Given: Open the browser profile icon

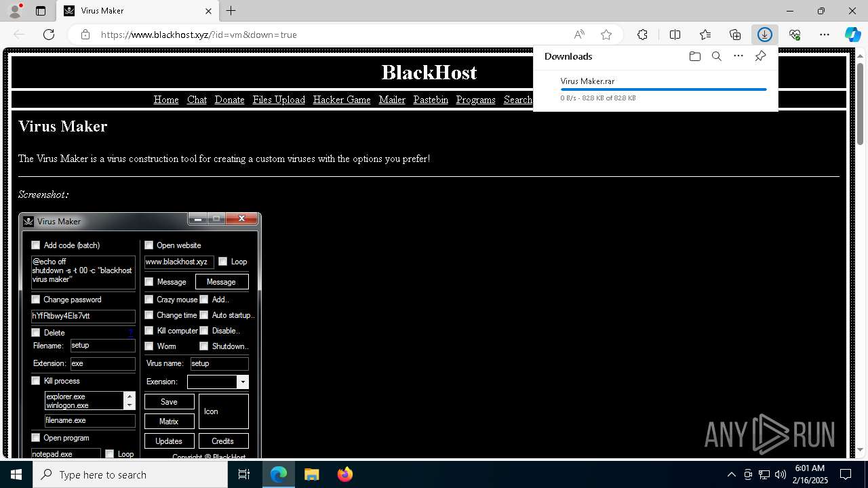Looking at the screenshot, I should point(15,11).
